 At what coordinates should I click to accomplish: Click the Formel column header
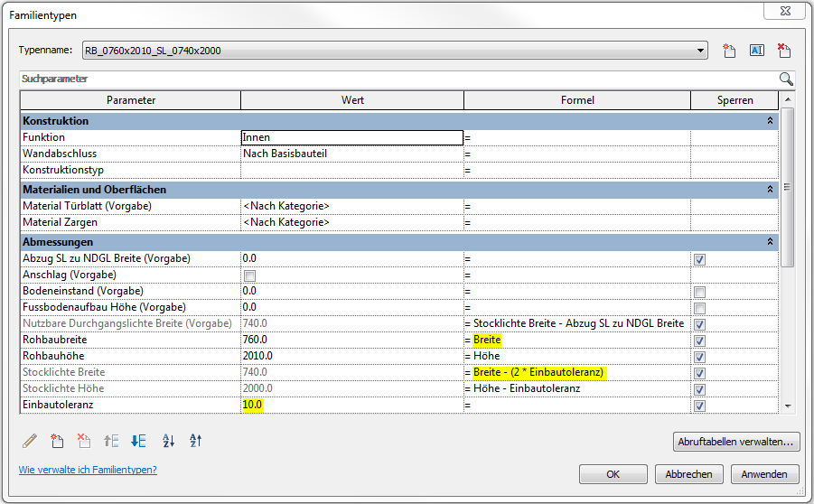point(576,100)
